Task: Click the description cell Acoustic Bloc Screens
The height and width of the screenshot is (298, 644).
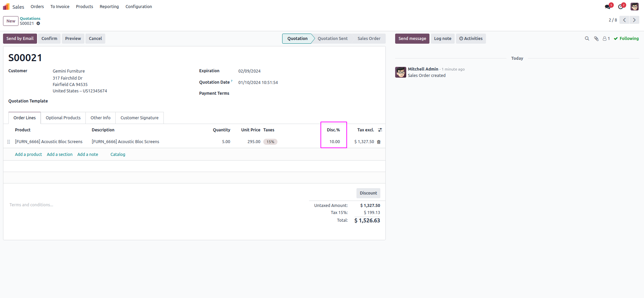Action: pos(125,142)
